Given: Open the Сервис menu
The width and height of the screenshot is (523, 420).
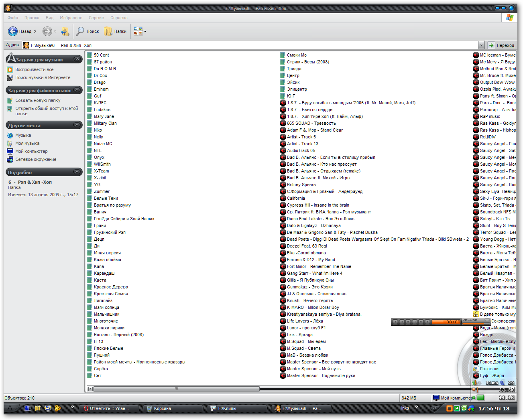Looking at the screenshot, I should click(x=96, y=18).
